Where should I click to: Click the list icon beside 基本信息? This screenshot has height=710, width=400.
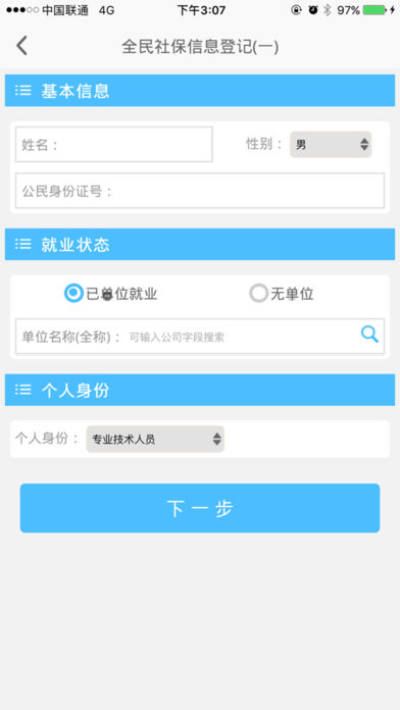click(x=23, y=91)
